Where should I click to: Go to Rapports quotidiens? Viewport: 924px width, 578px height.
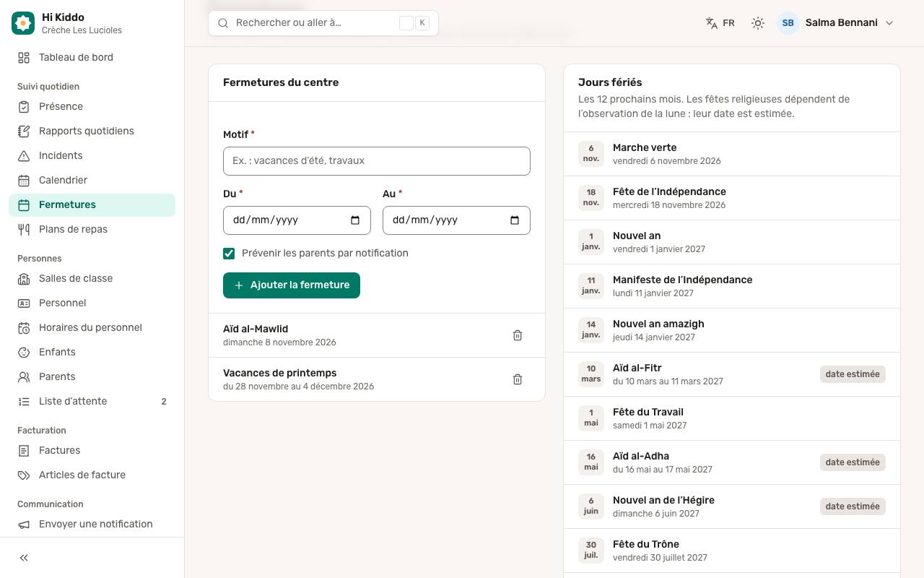(x=92, y=131)
